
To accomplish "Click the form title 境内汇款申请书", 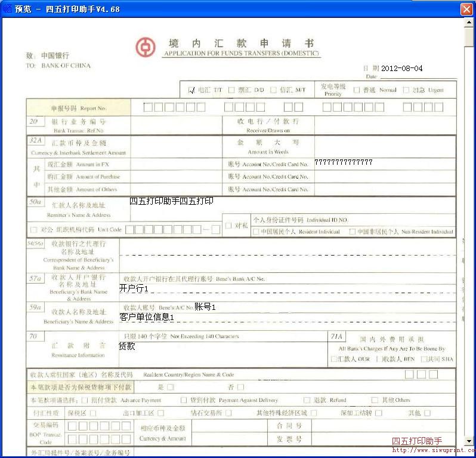I will [242, 44].
